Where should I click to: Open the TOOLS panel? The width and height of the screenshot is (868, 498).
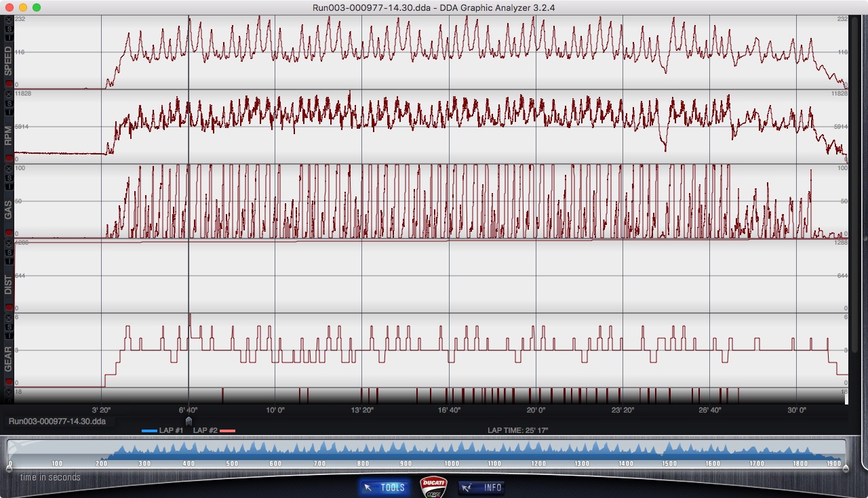tap(384, 487)
